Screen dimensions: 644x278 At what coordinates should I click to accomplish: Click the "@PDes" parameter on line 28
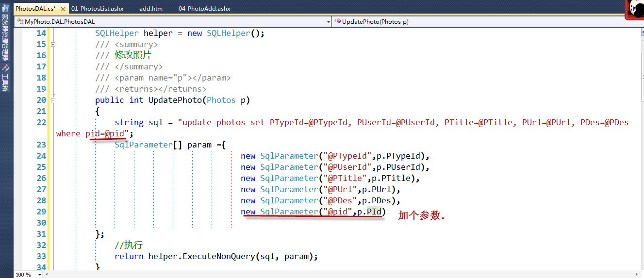click(340, 200)
